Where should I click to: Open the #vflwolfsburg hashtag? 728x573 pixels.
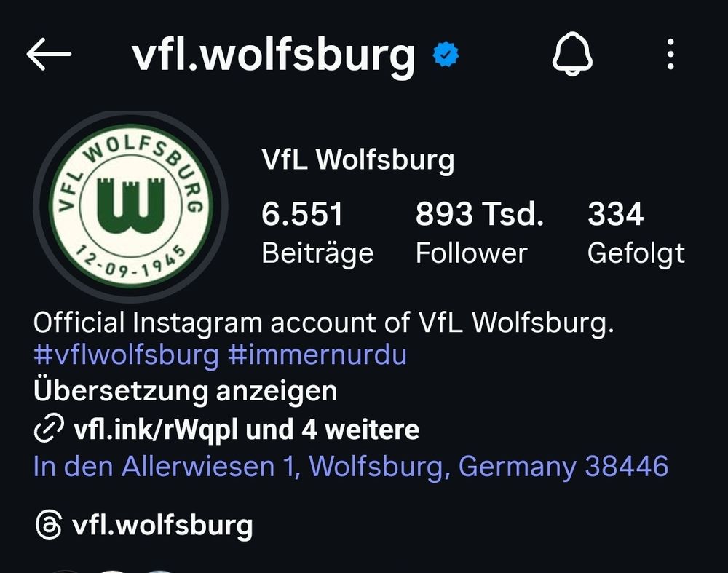(126, 355)
